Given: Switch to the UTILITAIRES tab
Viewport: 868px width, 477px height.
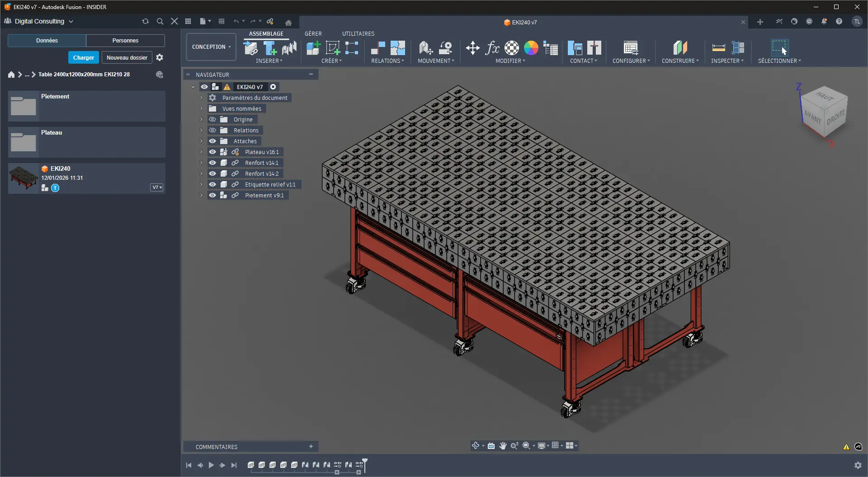Looking at the screenshot, I should (x=358, y=34).
